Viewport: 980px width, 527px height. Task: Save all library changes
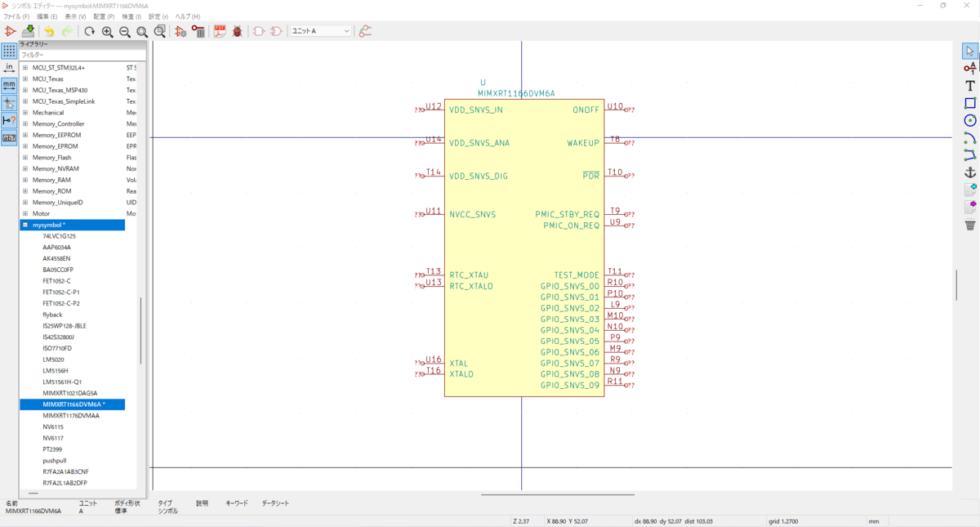point(28,31)
